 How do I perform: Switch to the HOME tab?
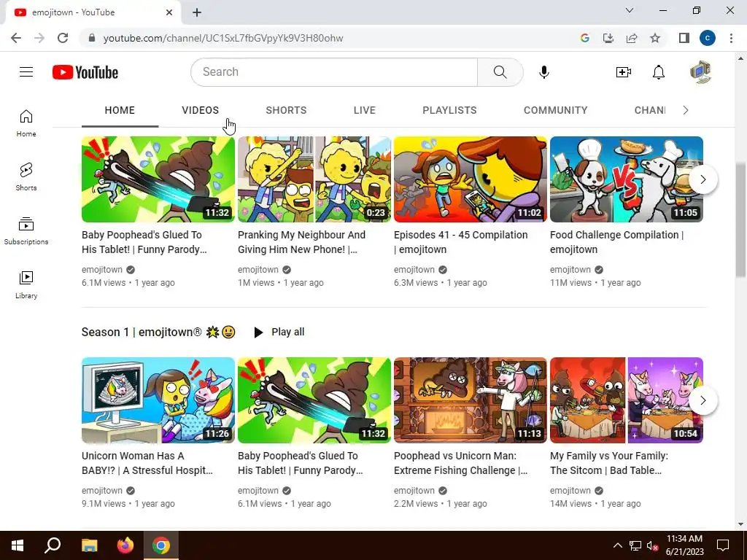tap(120, 111)
